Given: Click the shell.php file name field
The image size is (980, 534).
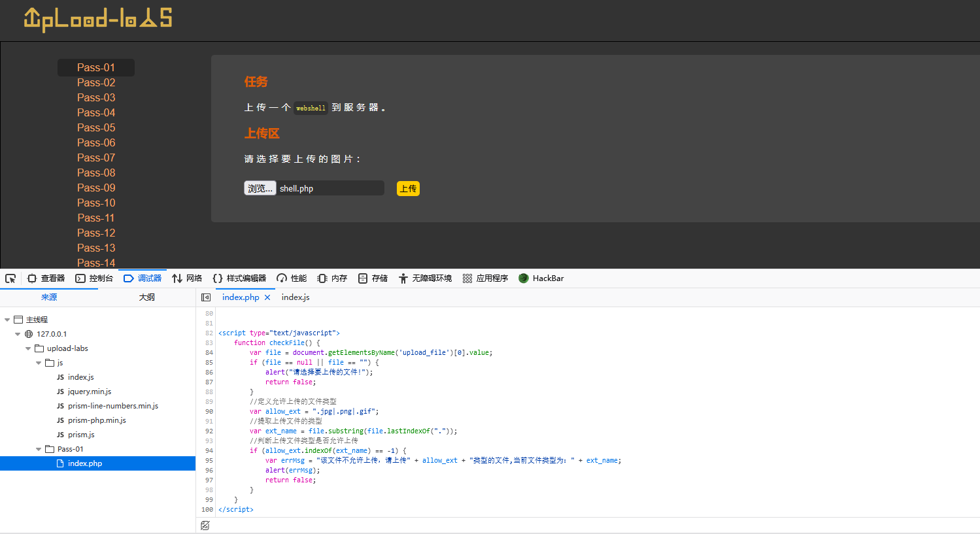Looking at the screenshot, I should pyautogui.click(x=330, y=188).
